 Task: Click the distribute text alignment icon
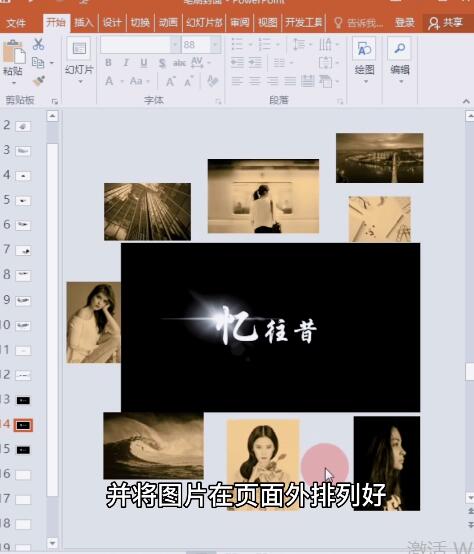click(308, 81)
